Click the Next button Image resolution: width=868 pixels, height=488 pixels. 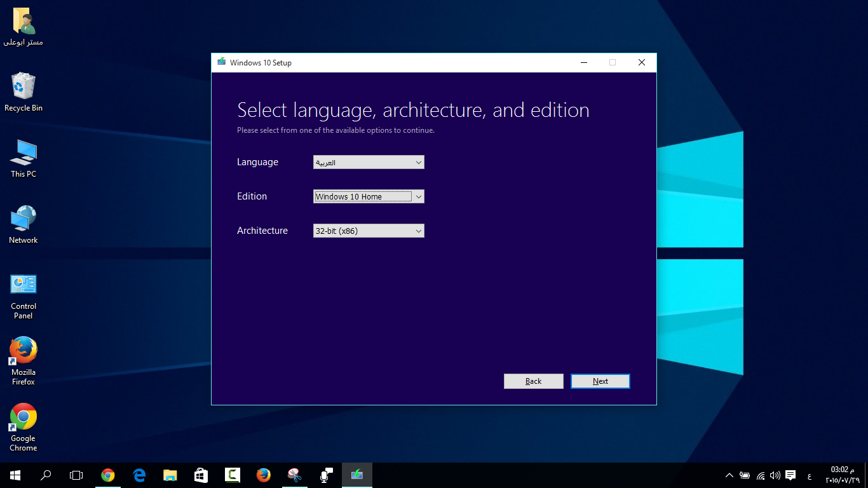[x=600, y=381]
